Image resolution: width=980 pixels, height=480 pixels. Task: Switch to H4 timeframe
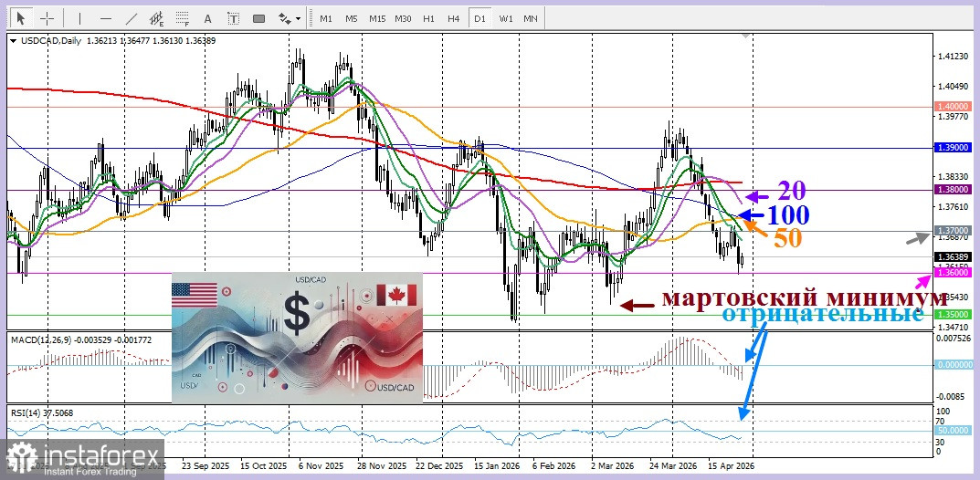pos(454,18)
